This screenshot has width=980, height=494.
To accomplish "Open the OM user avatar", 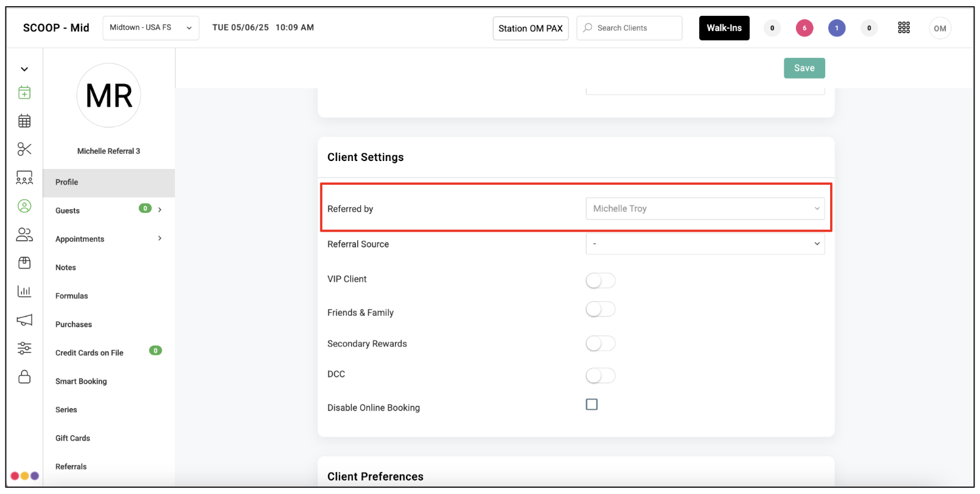I will tap(940, 28).
